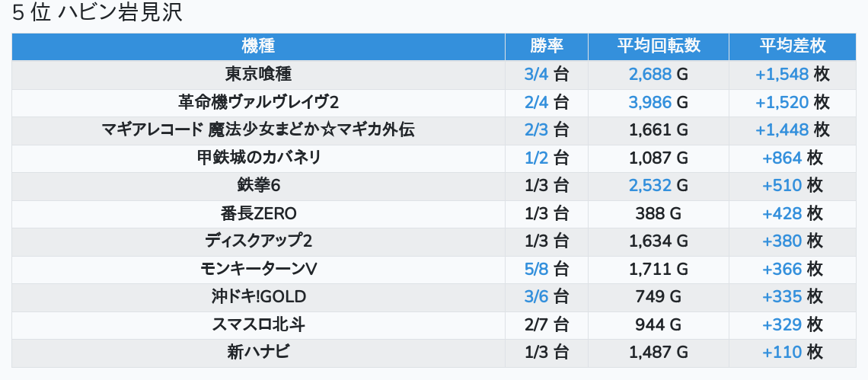
Task: Click the 勝率 column header
Action: (x=546, y=46)
